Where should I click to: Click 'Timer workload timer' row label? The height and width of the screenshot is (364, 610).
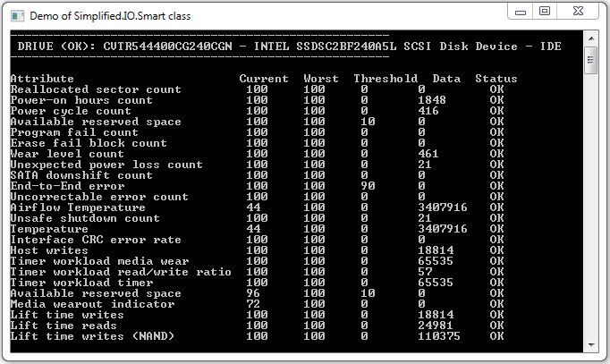[x=81, y=284]
